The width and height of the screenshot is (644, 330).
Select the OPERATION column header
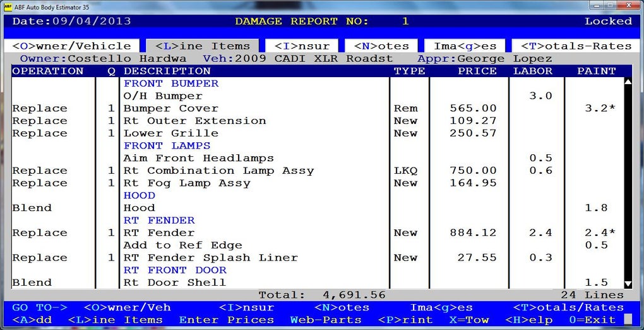47,71
